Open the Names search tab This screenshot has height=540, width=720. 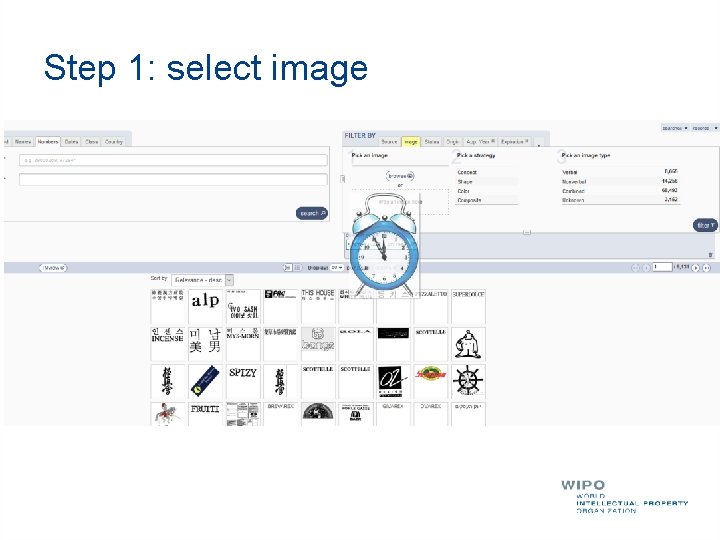[x=23, y=142]
